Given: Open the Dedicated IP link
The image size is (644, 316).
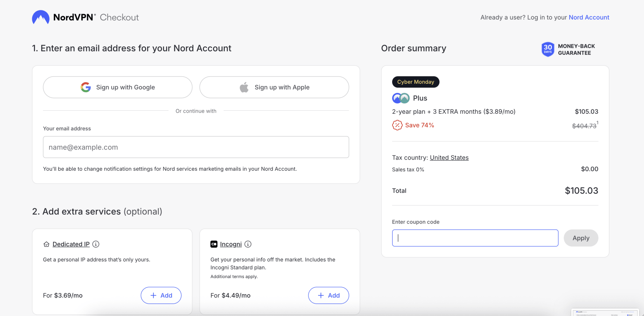Looking at the screenshot, I should [x=71, y=244].
